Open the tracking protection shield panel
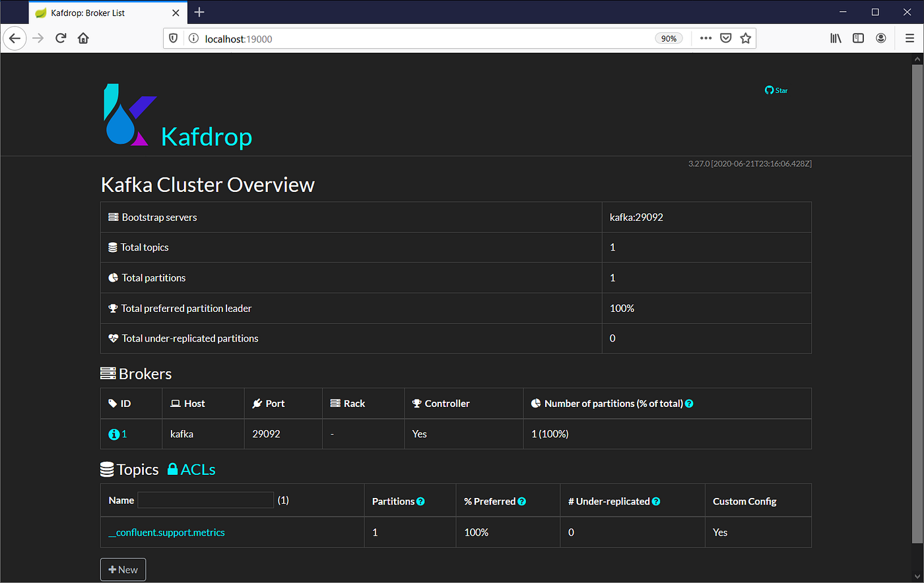Image resolution: width=924 pixels, height=583 pixels. point(173,38)
